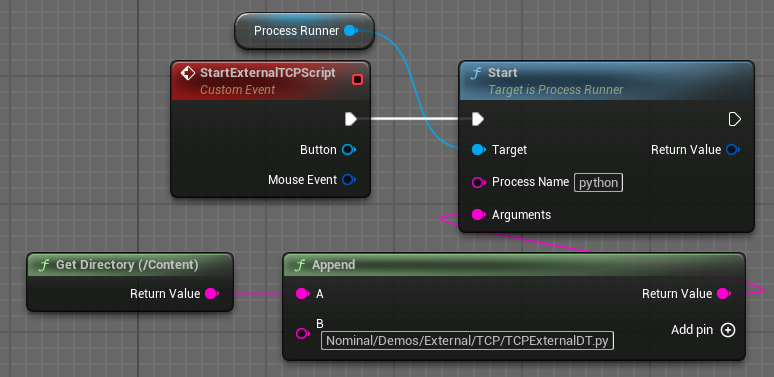This screenshot has width=774, height=377.
Task: Select the Start node header
Action: click(606, 80)
